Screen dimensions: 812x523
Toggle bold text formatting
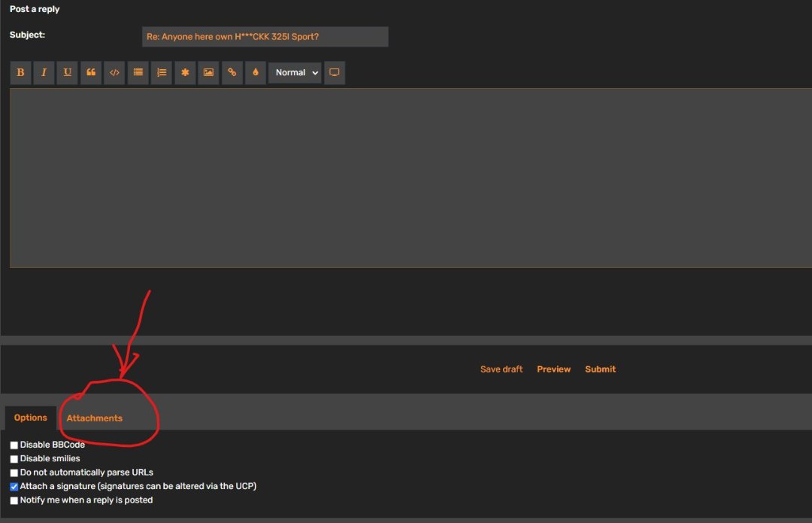pos(20,73)
